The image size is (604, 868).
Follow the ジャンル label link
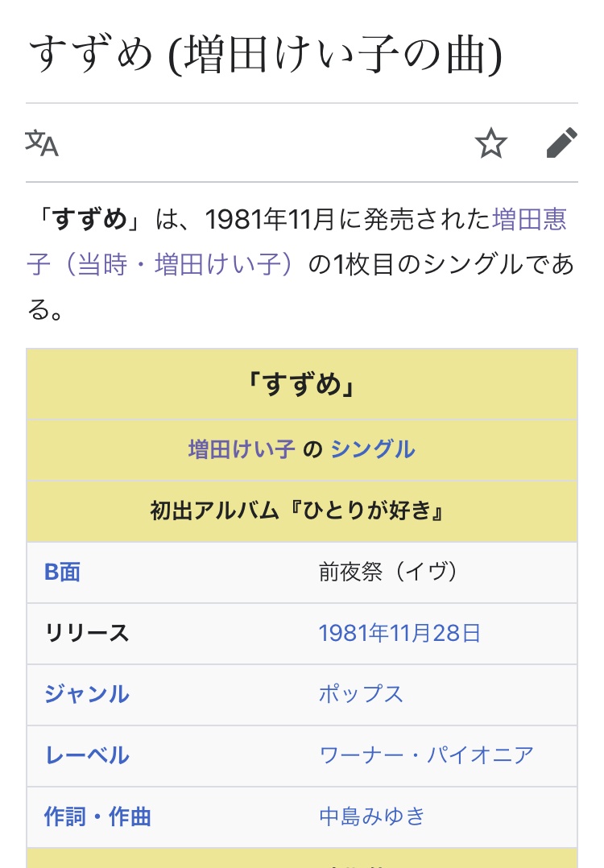pos(86,694)
